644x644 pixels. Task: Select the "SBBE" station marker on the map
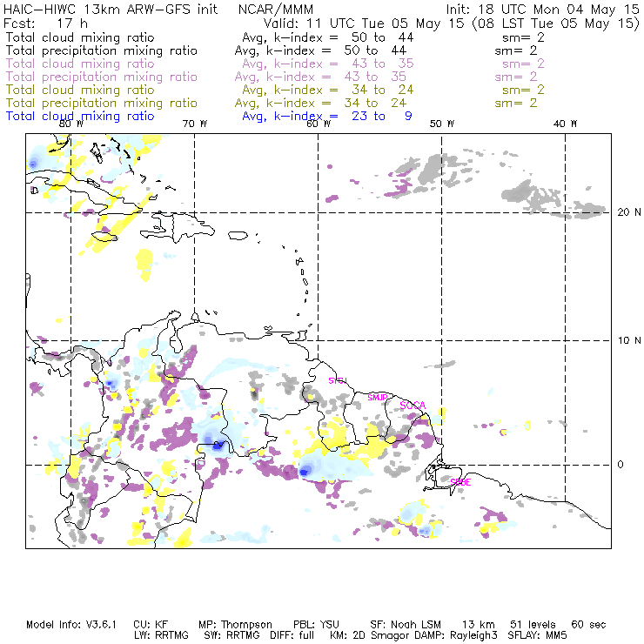[x=460, y=482]
